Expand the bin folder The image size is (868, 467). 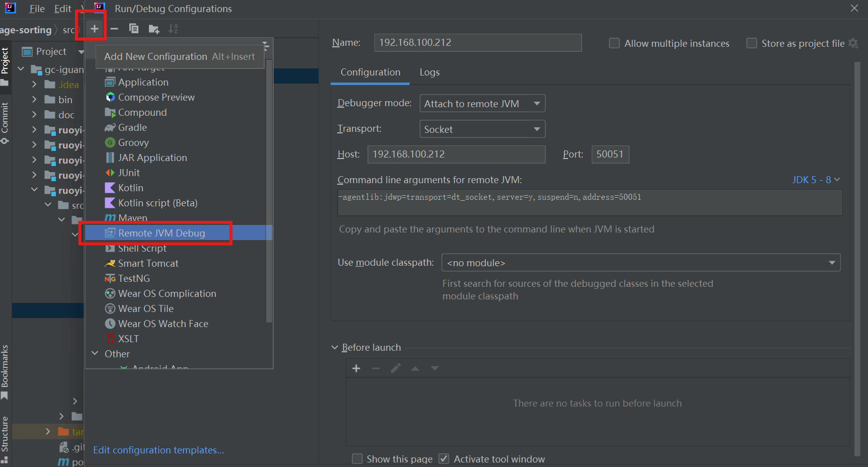(34, 100)
